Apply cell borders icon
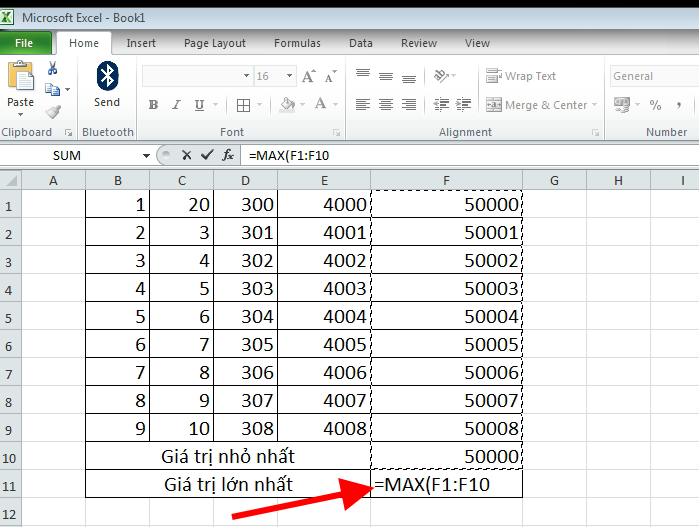Viewport: 699px width, 527px height. click(243, 105)
